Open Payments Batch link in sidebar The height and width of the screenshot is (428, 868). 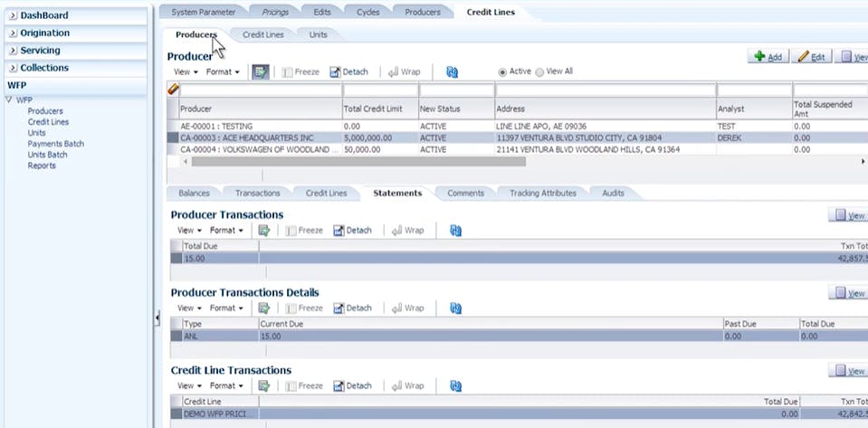pos(55,144)
